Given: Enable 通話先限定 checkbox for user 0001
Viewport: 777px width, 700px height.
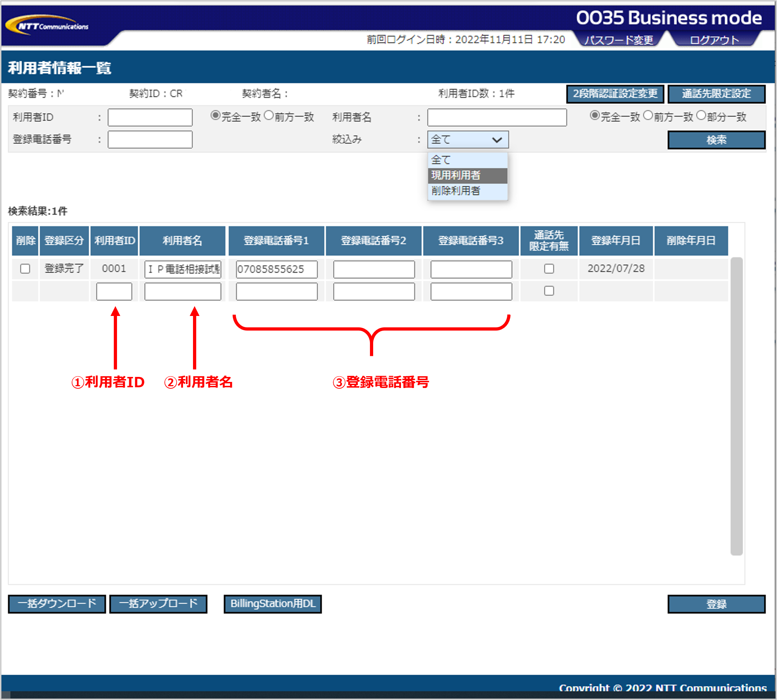Looking at the screenshot, I should pyautogui.click(x=549, y=269).
